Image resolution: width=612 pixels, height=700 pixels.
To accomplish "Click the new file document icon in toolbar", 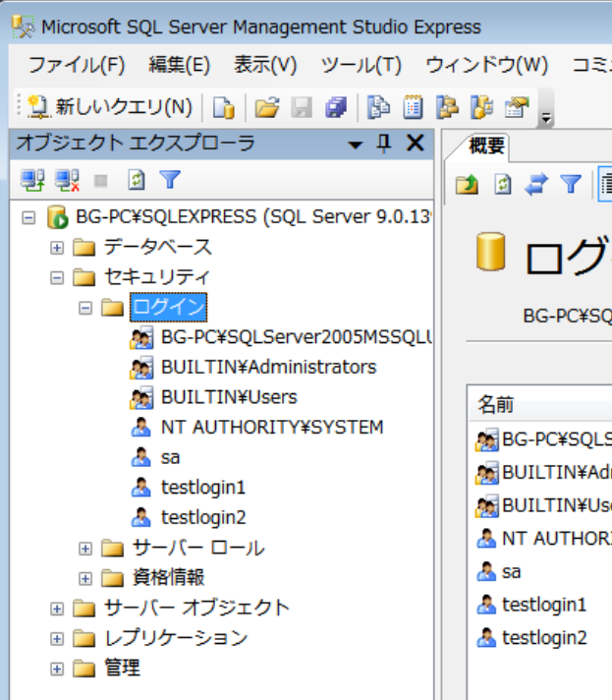I will (223, 107).
